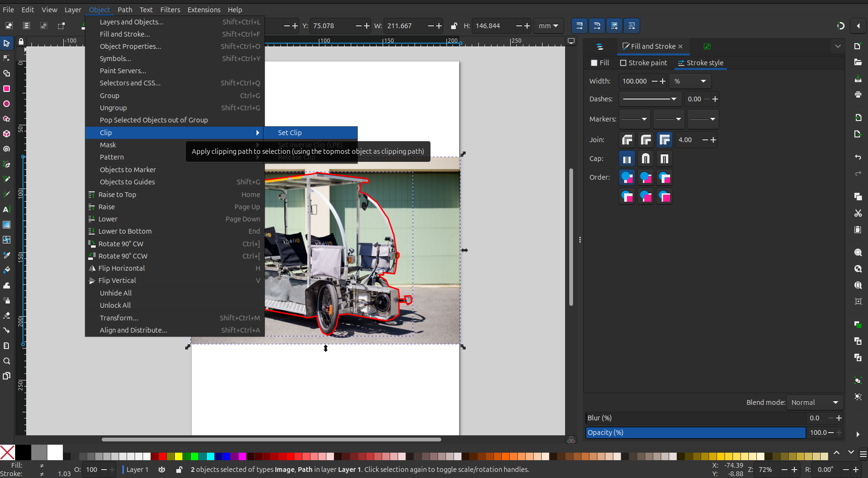Select the Text tool

7,209
